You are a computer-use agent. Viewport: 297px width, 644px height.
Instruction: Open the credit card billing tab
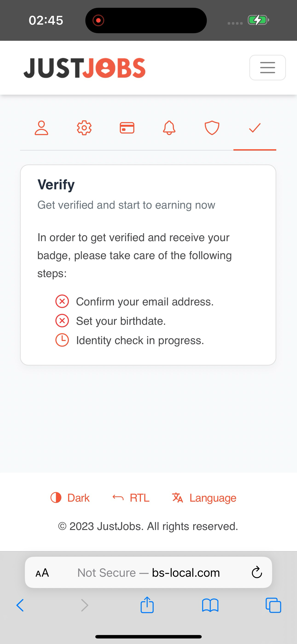[x=127, y=128]
